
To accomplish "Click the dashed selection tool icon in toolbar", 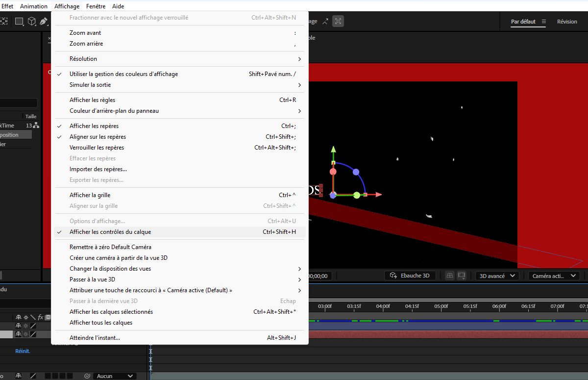I will point(3,21).
